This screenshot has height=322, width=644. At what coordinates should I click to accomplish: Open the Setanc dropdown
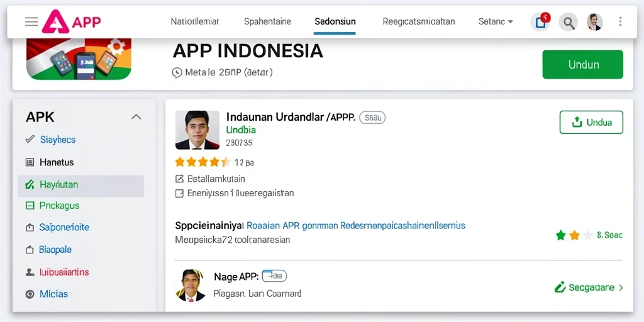[496, 21]
